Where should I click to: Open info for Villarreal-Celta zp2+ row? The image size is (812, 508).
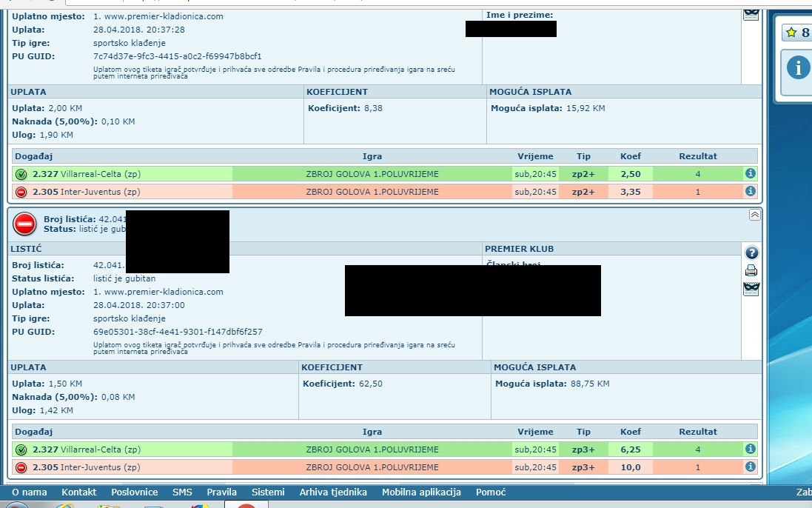tap(750, 173)
